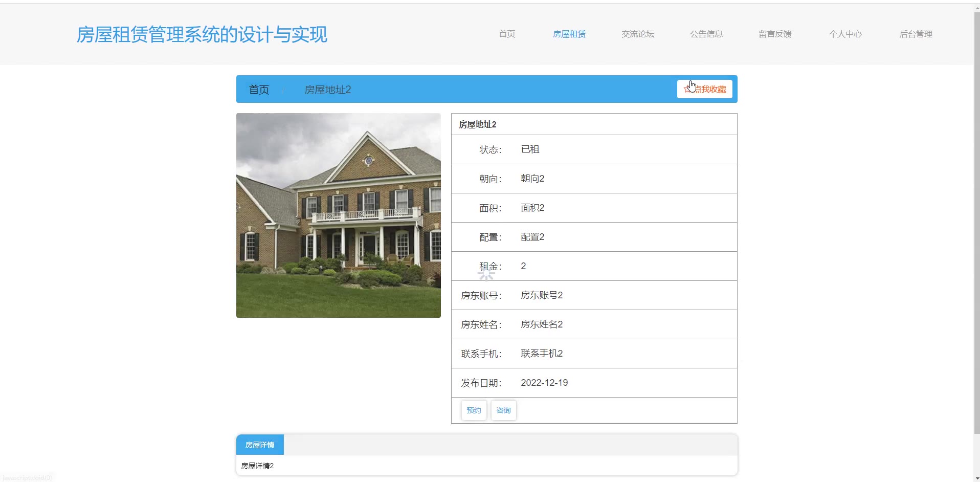Viewport: 980px width, 482px height.
Task: Click the house photo thumbnail
Action: pyautogui.click(x=339, y=215)
